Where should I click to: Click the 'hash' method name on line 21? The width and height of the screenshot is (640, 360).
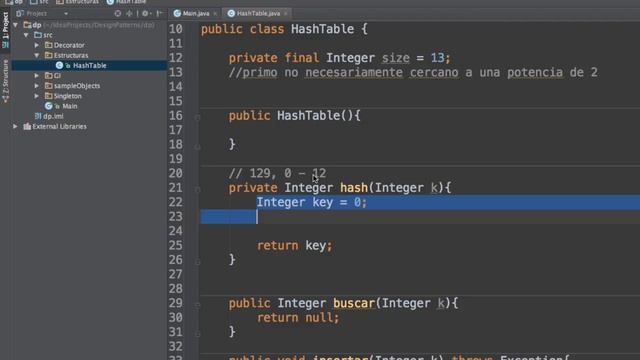353,188
